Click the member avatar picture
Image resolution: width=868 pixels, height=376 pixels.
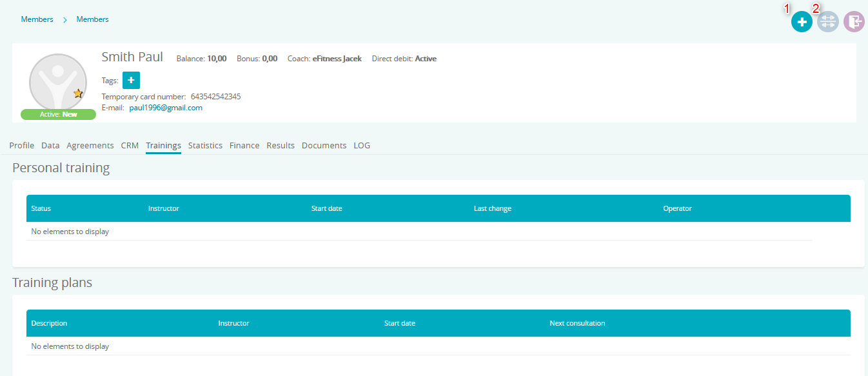coord(58,82)
